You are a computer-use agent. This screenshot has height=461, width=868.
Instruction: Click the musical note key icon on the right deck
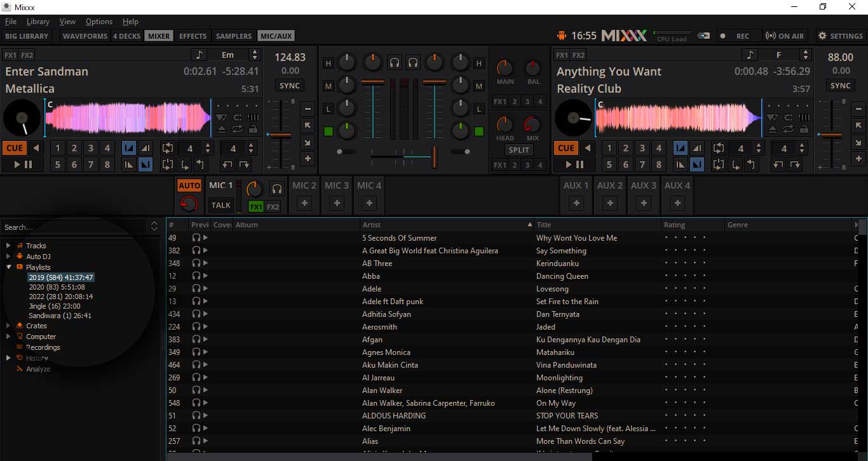tap(750, 55)
